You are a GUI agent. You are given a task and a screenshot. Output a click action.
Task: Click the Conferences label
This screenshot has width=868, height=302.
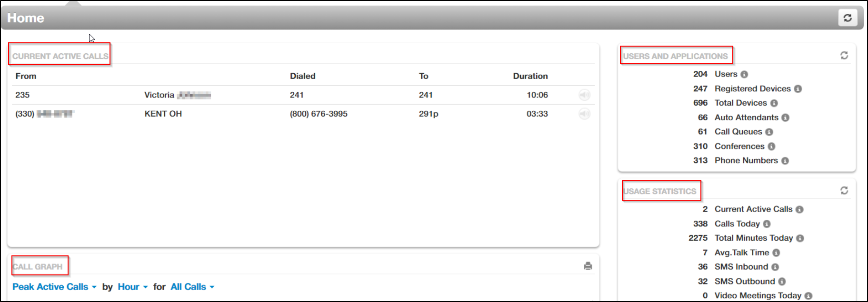pos(739,146)
